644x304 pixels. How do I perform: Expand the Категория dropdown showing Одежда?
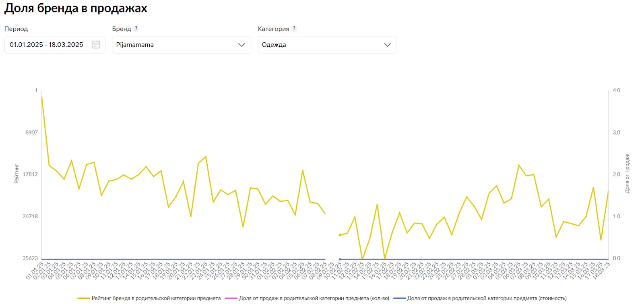pos(327,45)
